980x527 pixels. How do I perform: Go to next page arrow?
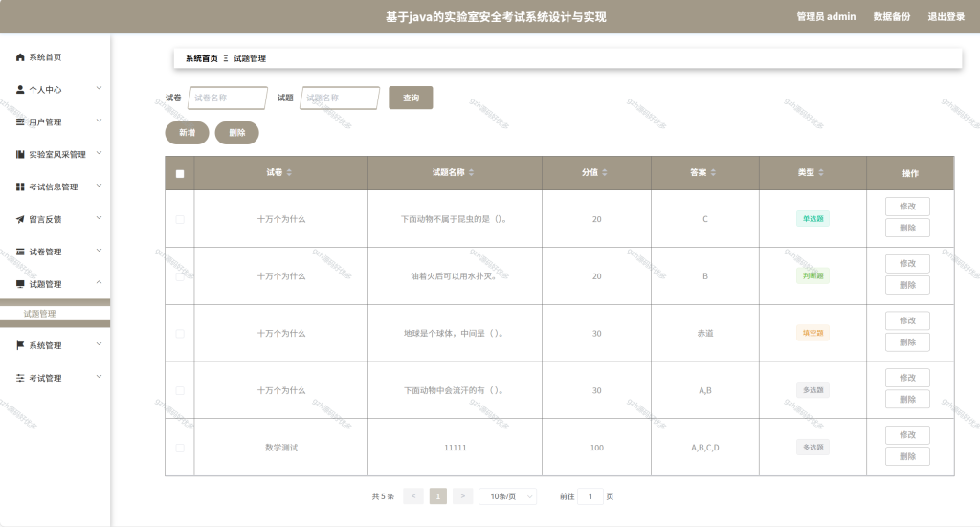tap(462, 496)
